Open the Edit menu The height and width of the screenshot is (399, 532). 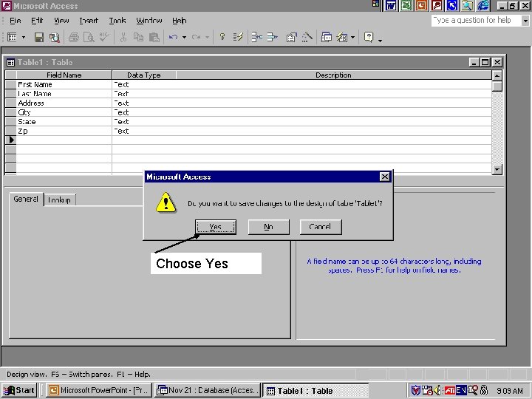point(37,21)
